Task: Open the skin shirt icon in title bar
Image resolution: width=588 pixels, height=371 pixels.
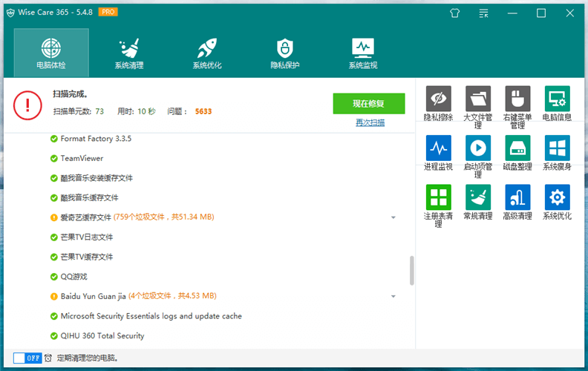Action: coord(455,13)
